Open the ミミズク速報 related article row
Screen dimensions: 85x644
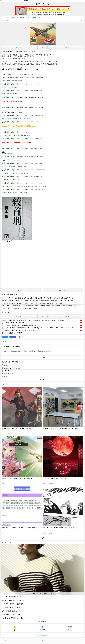click(42, 333)
